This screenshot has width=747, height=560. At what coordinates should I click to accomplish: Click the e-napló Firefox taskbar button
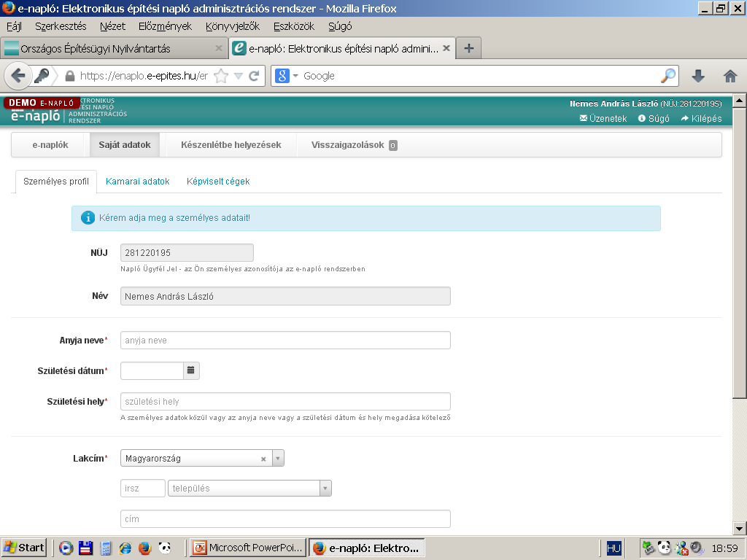click(x=367, y=548)
